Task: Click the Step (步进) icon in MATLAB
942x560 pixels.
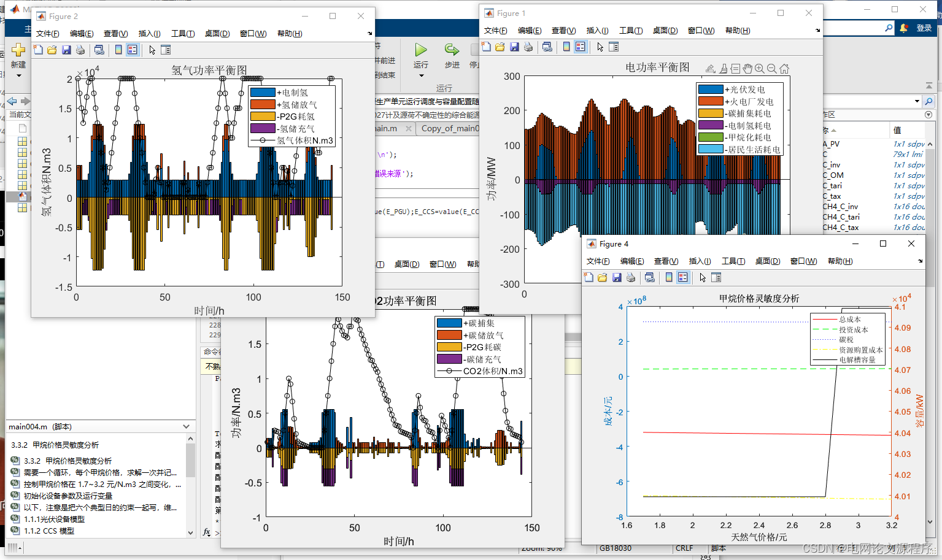Action: tap(452, 50)
